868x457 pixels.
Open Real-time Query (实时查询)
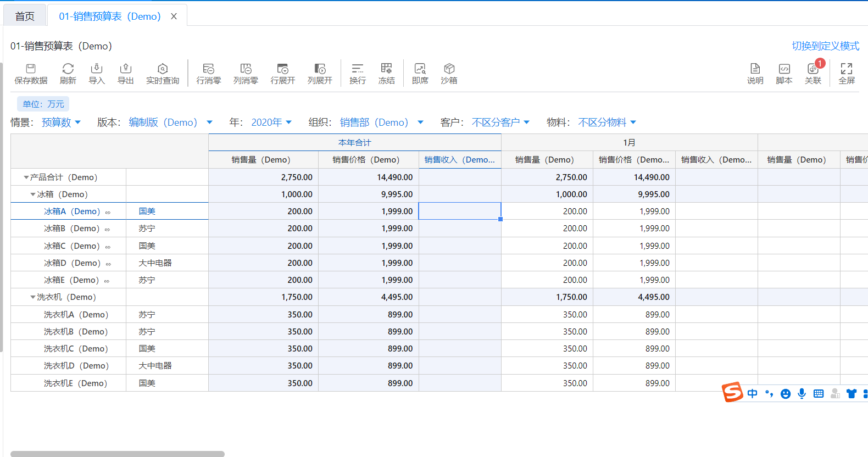pyautogui.click(x=163, y=69)
